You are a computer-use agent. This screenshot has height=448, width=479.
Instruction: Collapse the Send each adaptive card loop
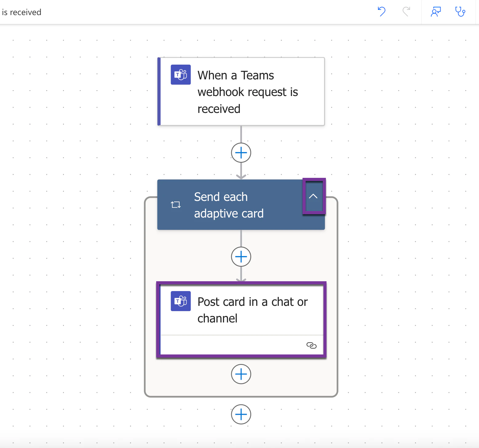pyautogui.click(x=313, y=196)
